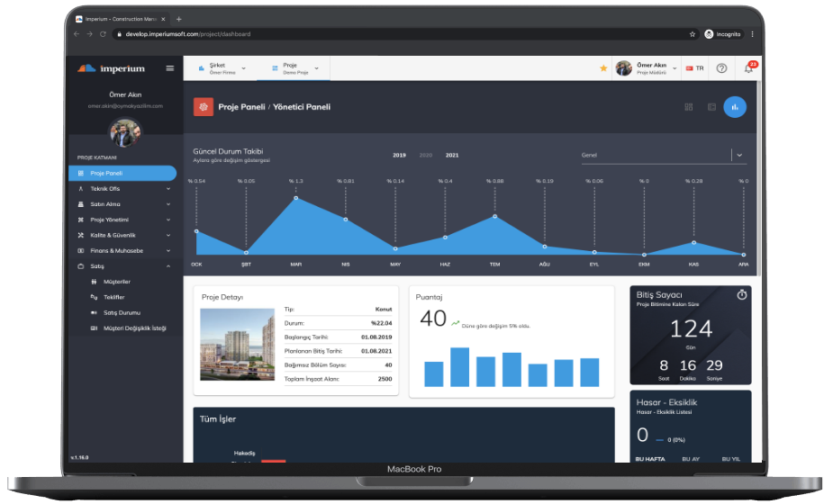The height and width of the screenshot is (504, 833).
Task: Click the project building thumbnail image
Action: pyautogui.click(x=238, y=346)
